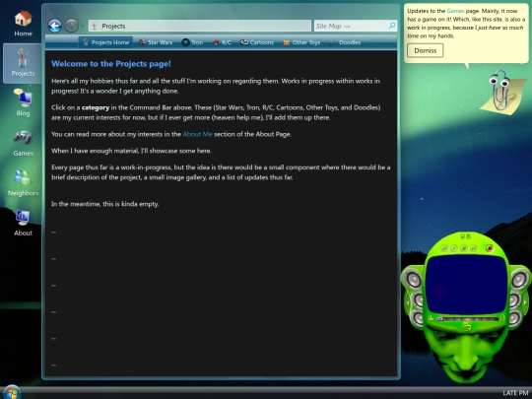The width and height of the screenshot is (532, 399).
Task: Click the Welcome to the Projects page heading
Action: point(111,64)
